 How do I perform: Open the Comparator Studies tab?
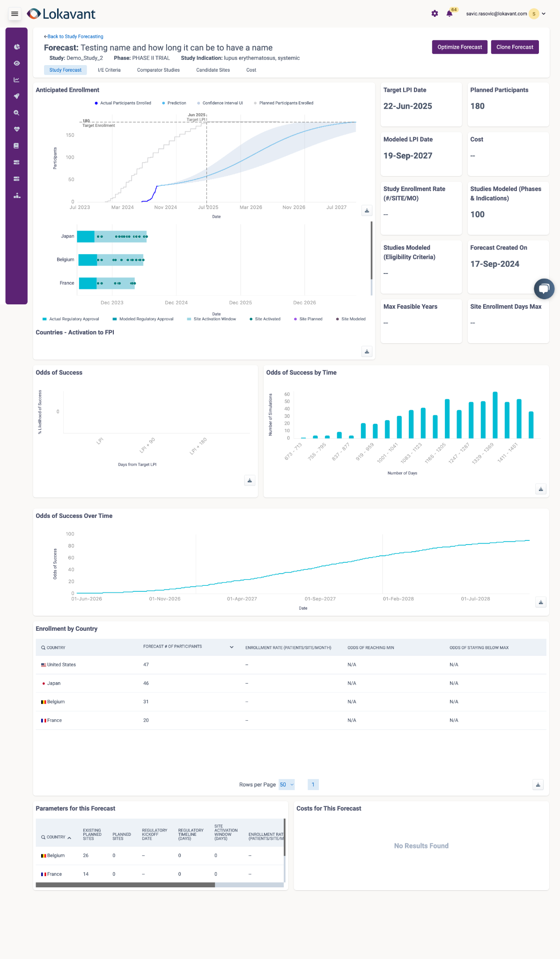click(158, 70)
